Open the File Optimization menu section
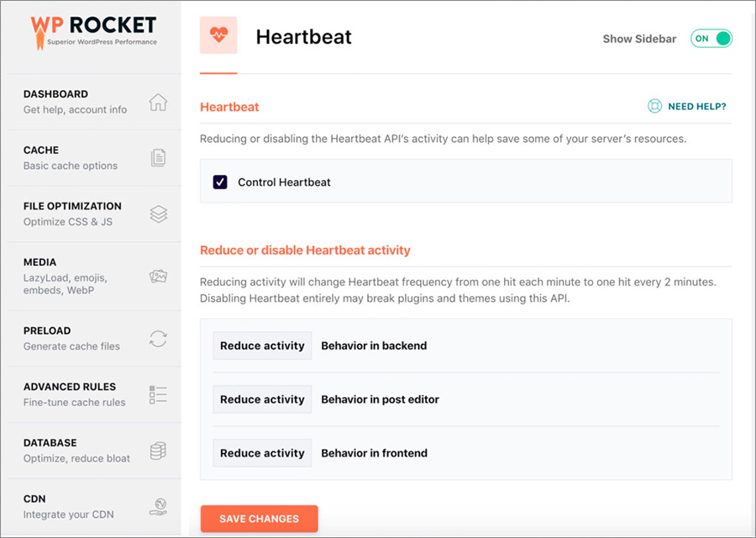This screenshot has height=538, width=756. pyautogui.click(x=94, y=214)
